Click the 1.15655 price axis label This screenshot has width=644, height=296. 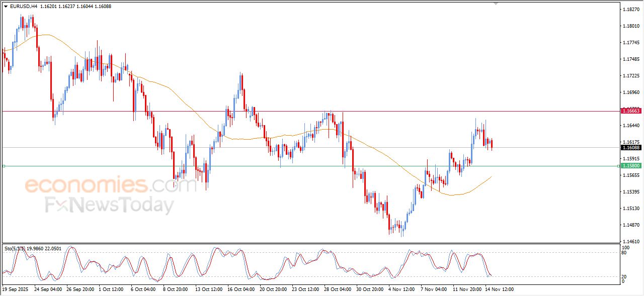click(x=630, y=175)
